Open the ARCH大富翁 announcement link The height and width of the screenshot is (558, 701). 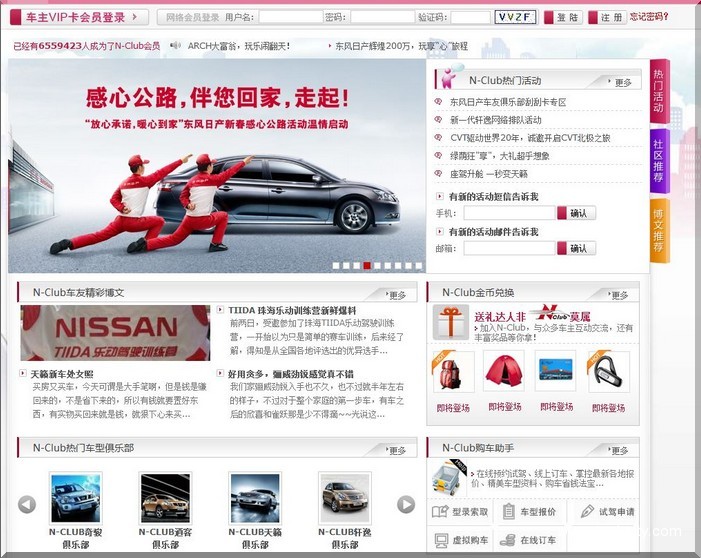coord(239,46)
